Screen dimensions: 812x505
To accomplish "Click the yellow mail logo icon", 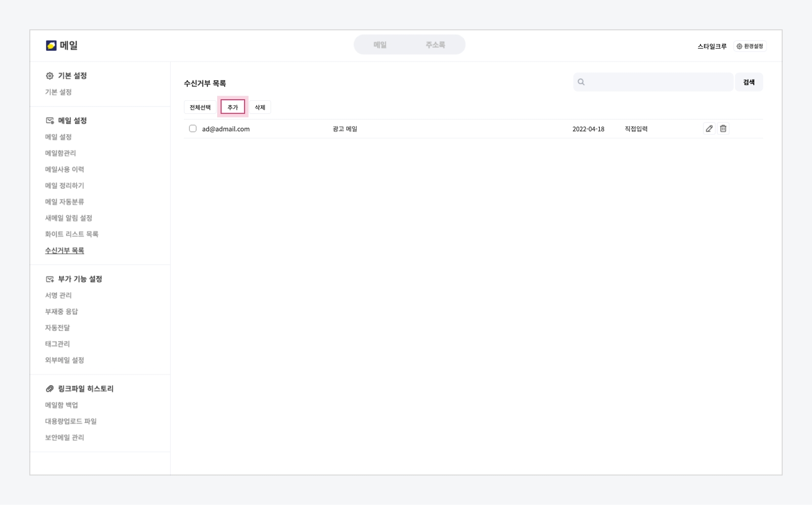I will point(51,45).
